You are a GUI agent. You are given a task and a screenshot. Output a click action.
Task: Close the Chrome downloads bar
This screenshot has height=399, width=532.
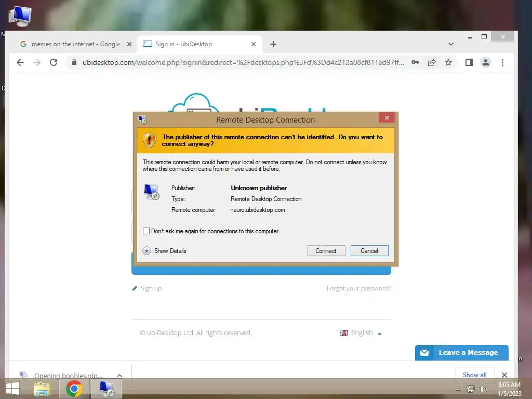[x=504, y=375]
